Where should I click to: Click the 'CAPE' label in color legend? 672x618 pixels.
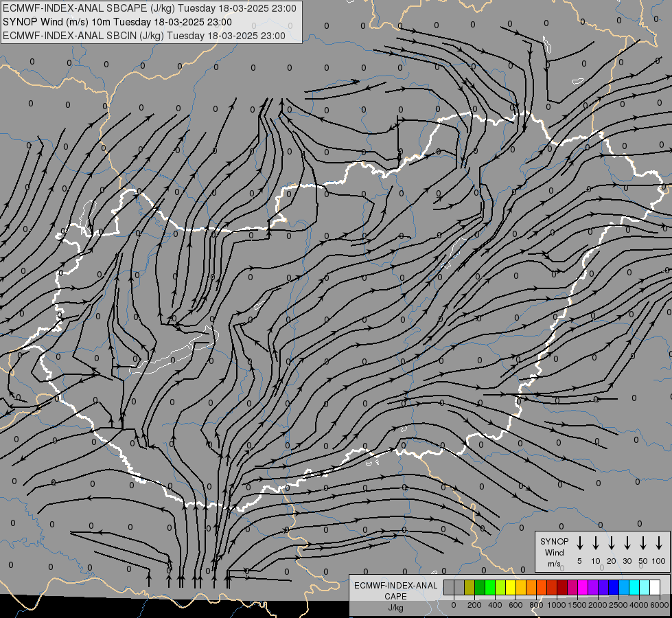tap(395, 597)
